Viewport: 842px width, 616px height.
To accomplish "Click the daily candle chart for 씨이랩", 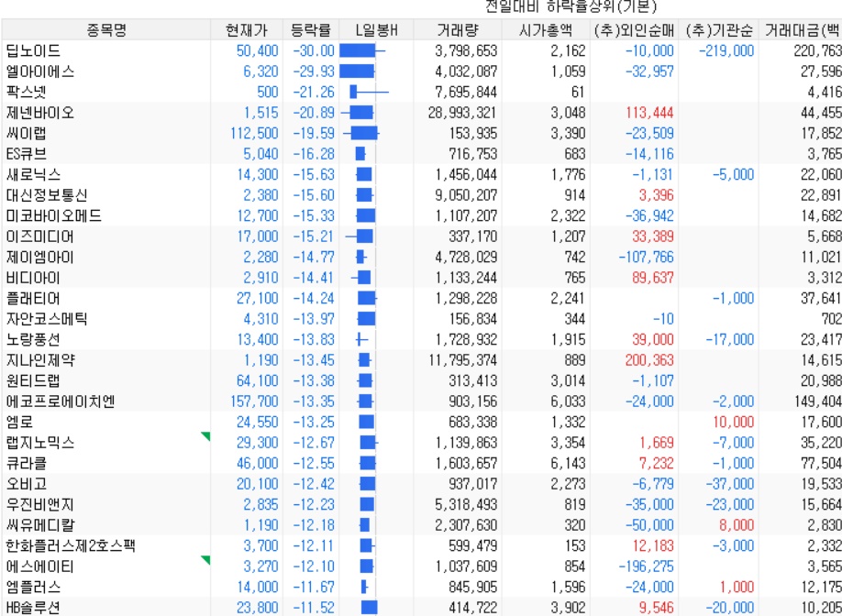I will pyautogui.click(x=360, y=133).
